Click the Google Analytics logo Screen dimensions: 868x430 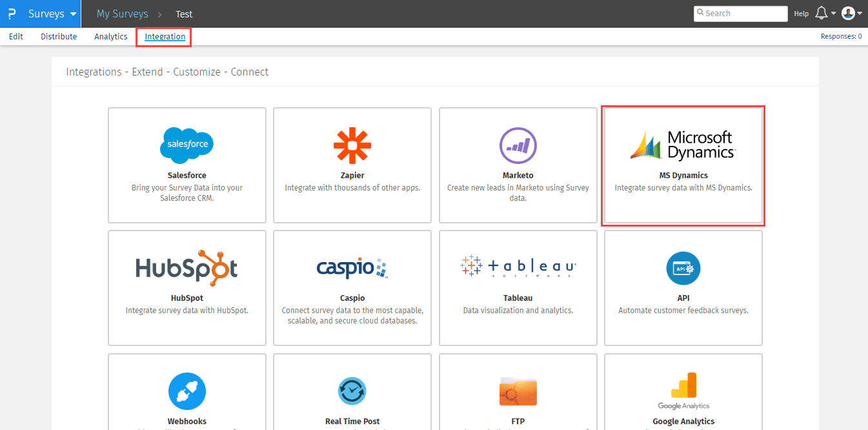click(x=683, y=391)
